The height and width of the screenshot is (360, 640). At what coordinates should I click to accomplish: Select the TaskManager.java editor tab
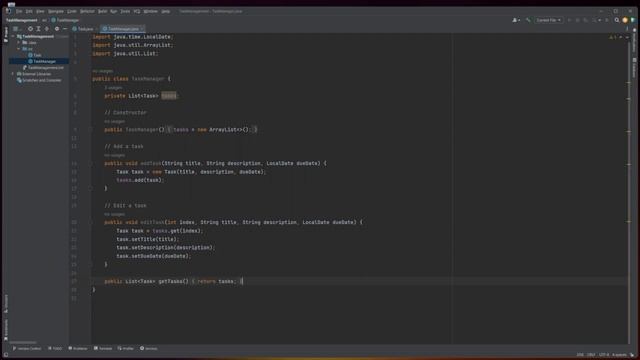point(121,29)
